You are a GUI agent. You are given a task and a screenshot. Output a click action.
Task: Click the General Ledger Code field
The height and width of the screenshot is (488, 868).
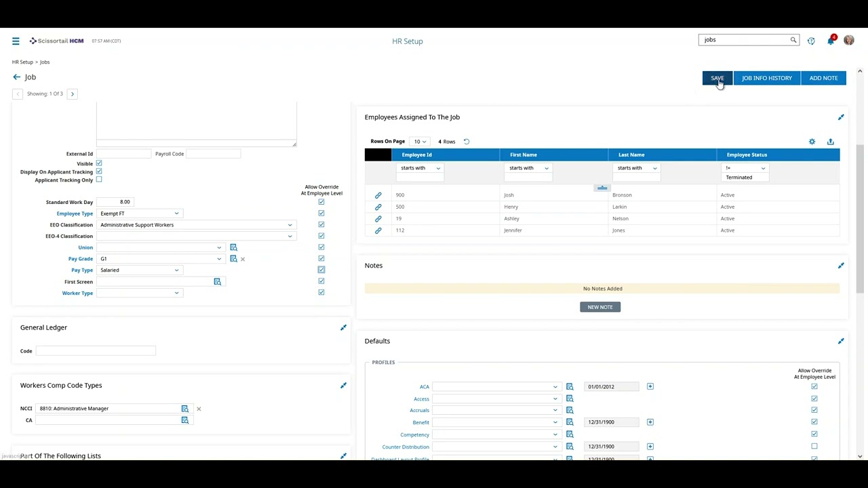pyautogui.click(x=96, y=351)
